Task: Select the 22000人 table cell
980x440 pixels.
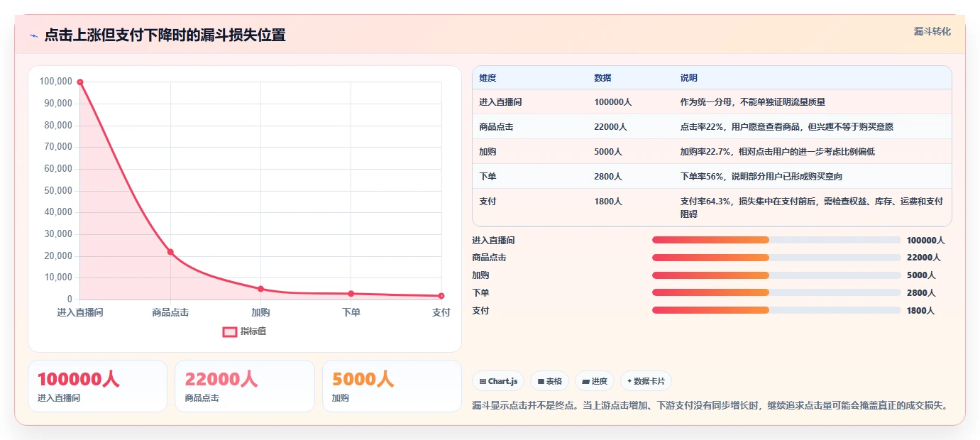Action: click(x=630, y=126)
